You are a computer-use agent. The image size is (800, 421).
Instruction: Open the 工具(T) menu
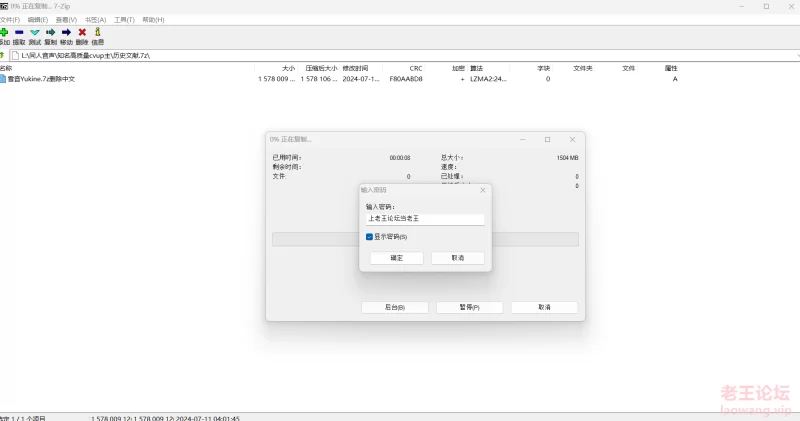pyautogui.click(x=124, y=19)
